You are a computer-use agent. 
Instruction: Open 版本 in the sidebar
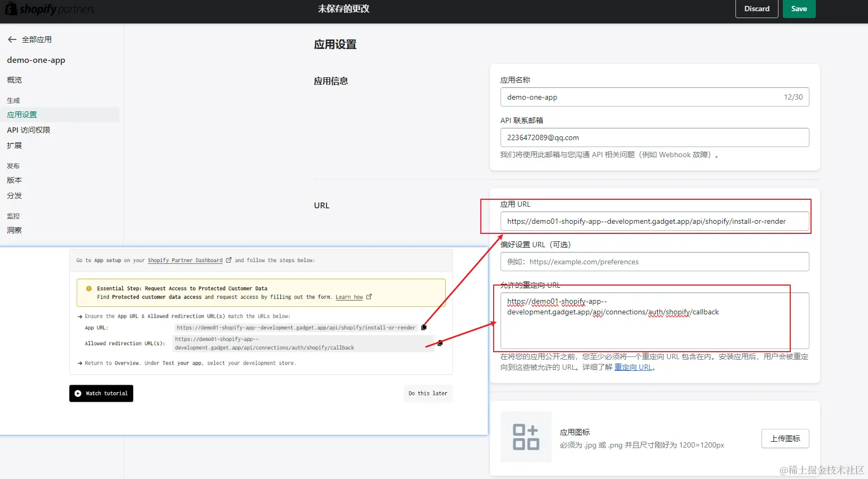point(14,180)
